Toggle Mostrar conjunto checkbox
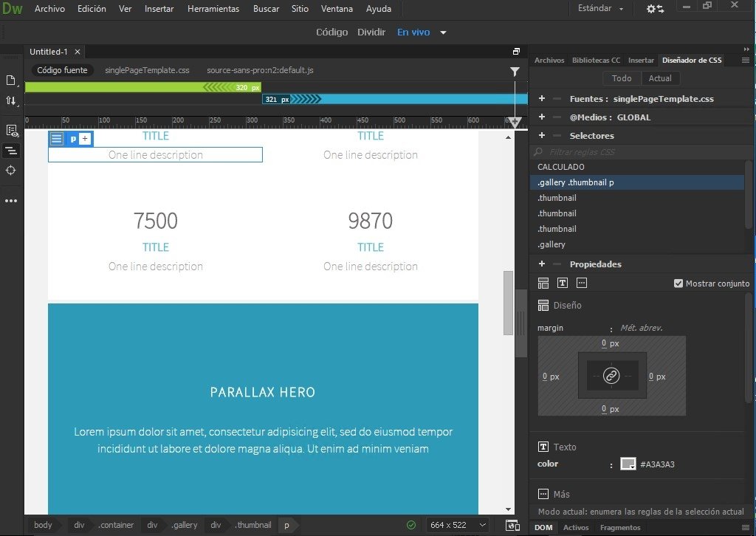The width and height of the screenshot is (756, 536). coord(678,284)
